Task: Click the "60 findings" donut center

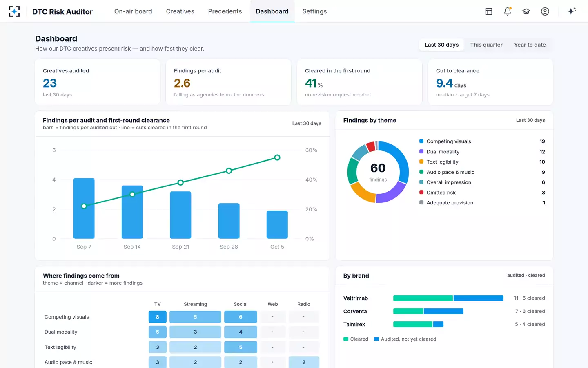Action: click(x=378, y=172)
